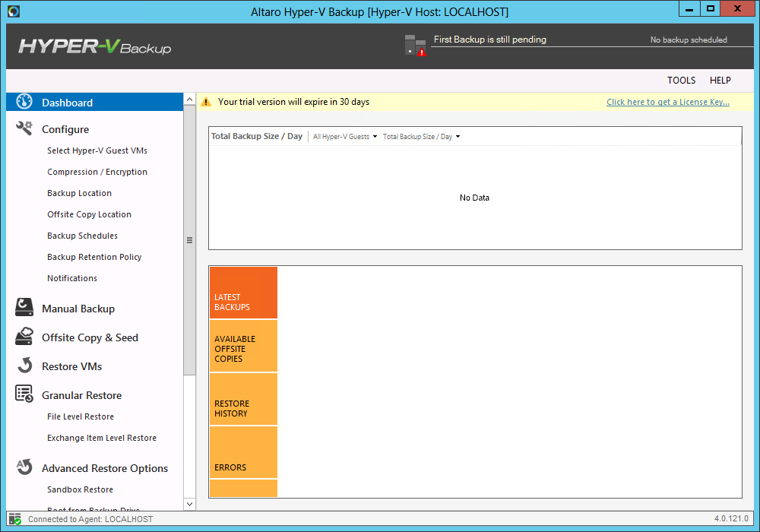Screen dimensions: 760x532
Task: Click 'First Backup is still pending' status
Action: (489, 40)
